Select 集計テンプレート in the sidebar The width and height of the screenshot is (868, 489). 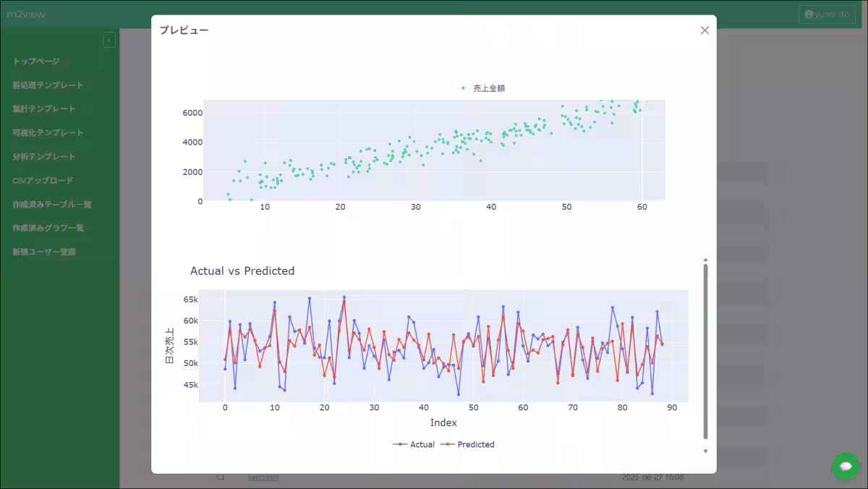point(43,109)
